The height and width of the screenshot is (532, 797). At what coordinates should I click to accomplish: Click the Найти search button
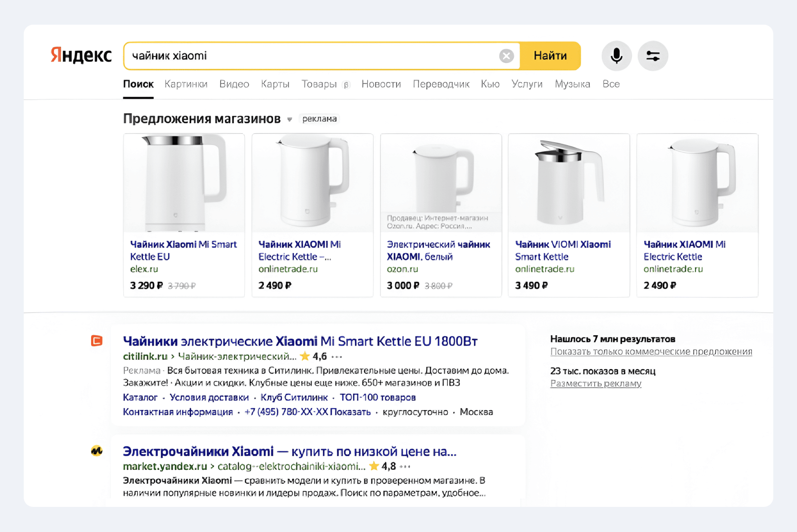point(550,56)
